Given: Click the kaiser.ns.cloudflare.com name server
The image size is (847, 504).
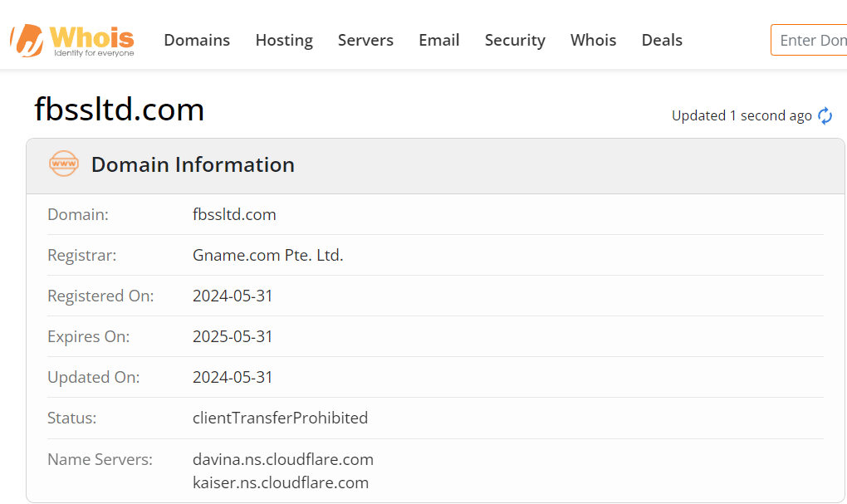Looking at the screenshot, I should 281,482.
